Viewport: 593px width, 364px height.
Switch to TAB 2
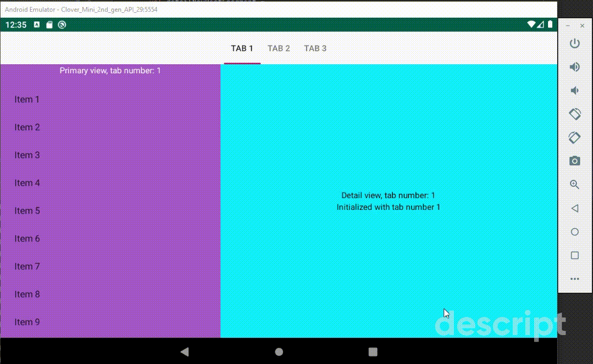279,48
